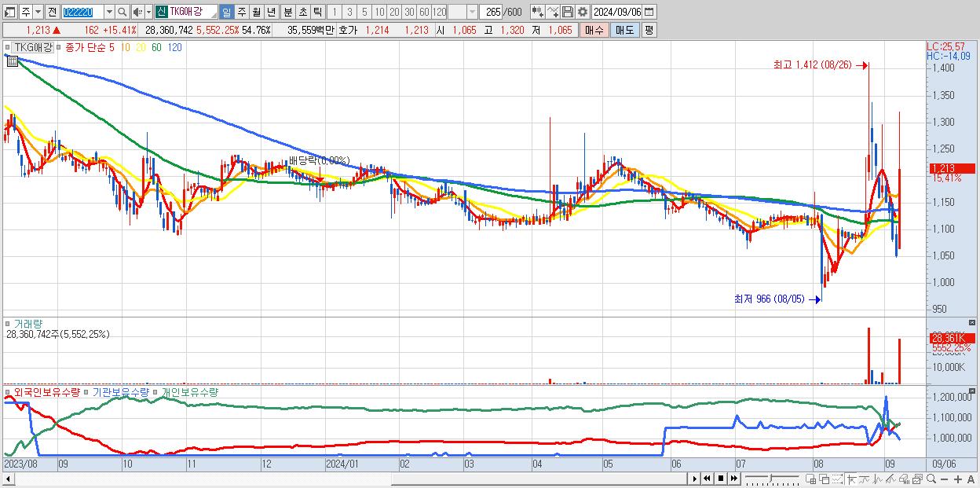
Task: Click the 기관보유수량 legend label
Action: (119, 391)
